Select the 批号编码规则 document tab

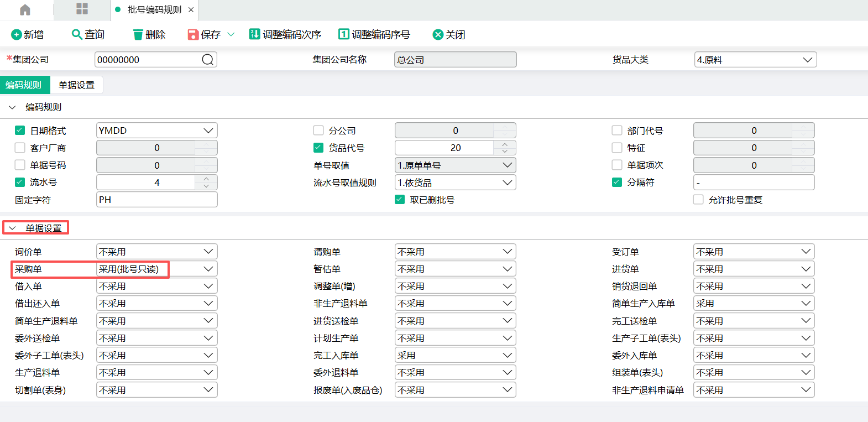154,10
